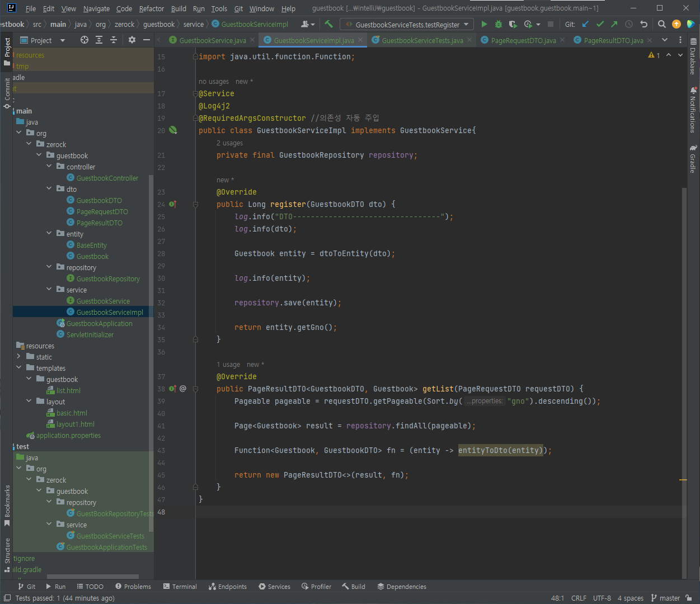
Task: Collapse the entity package node
Action: click(49, 233)
